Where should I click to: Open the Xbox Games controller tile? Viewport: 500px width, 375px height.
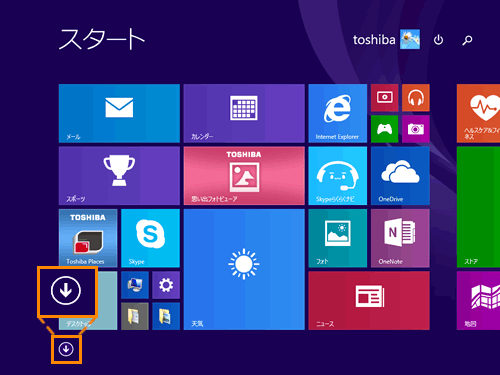pos(384,129)
